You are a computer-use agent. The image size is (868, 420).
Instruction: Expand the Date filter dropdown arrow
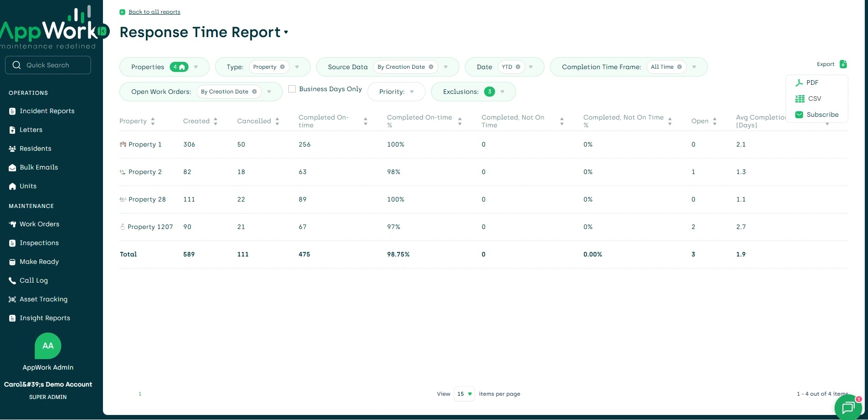(531, 67)
